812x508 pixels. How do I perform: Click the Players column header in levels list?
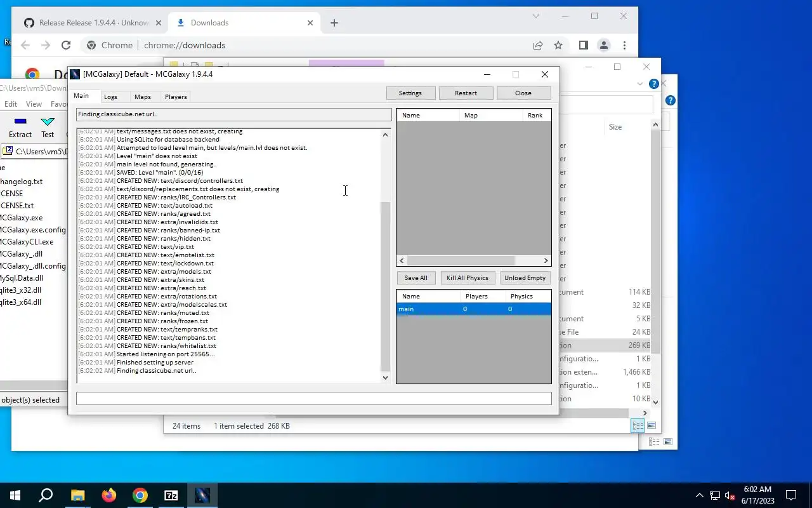click(x=483, y=296)
